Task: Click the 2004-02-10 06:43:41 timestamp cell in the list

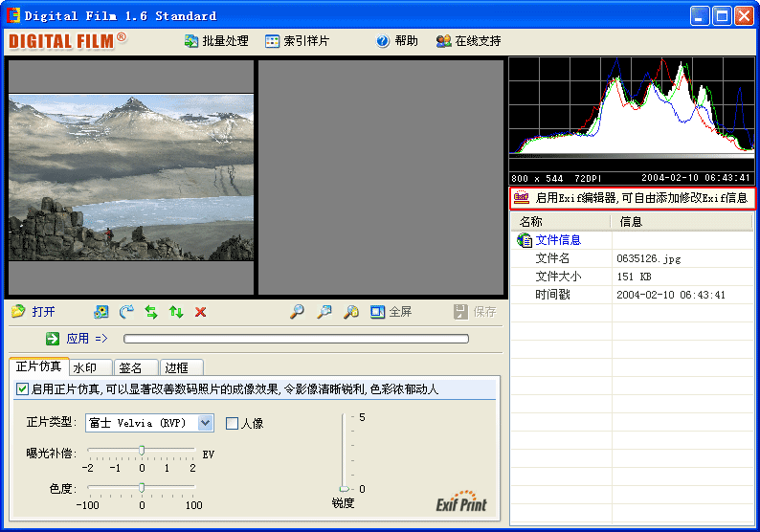Action: [671, 295]
